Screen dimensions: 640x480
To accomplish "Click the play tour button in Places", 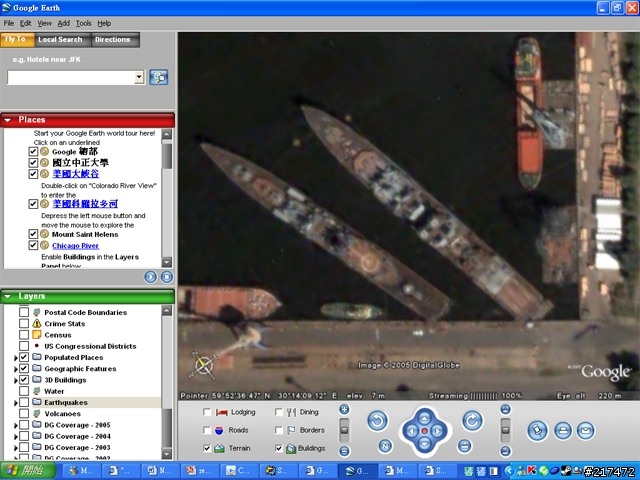I will 151,277.
